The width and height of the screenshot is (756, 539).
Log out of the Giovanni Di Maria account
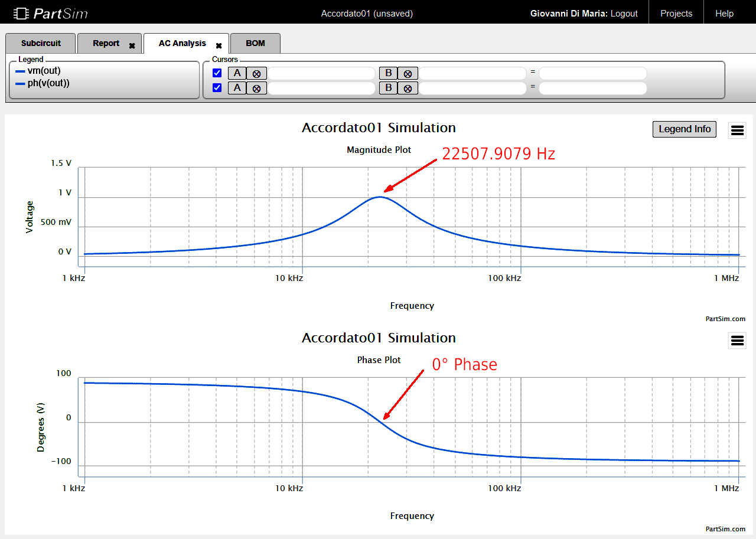[x=624, y=13]
